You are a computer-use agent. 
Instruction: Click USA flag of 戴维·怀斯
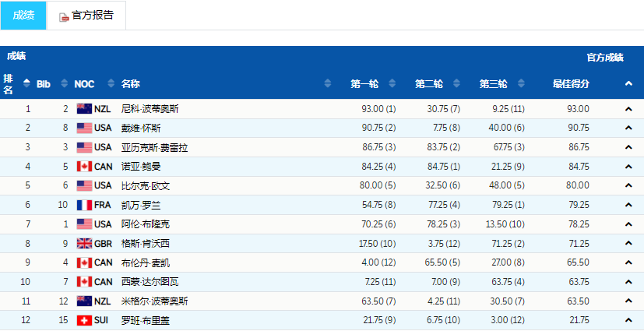84,128
